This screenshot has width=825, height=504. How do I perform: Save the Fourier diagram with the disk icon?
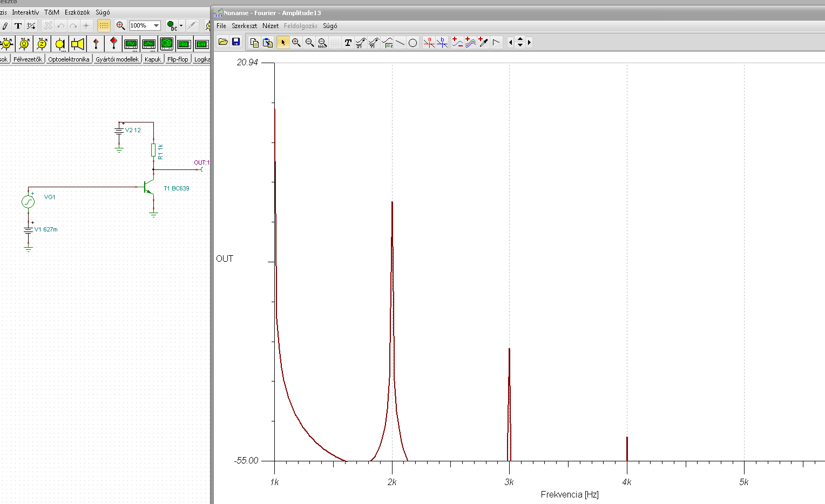coord(236,42)
